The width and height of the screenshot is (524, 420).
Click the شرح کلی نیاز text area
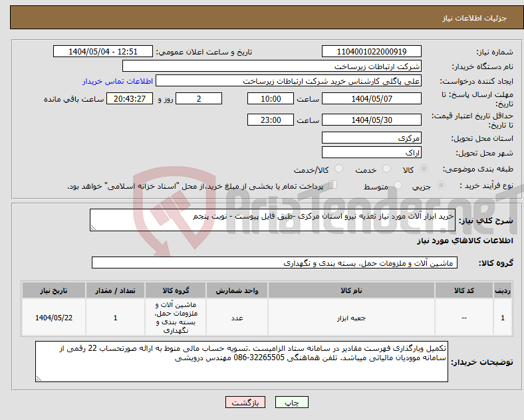coord(273,220)
